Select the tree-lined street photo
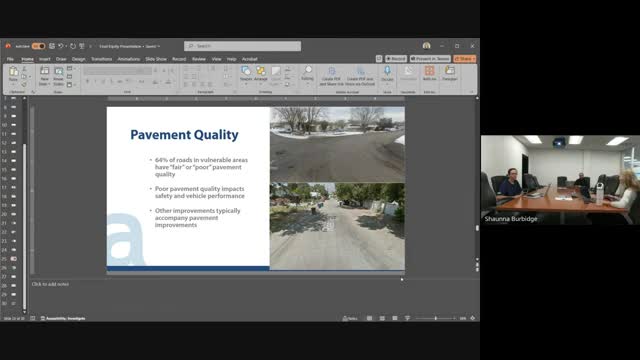 point(337,226)
